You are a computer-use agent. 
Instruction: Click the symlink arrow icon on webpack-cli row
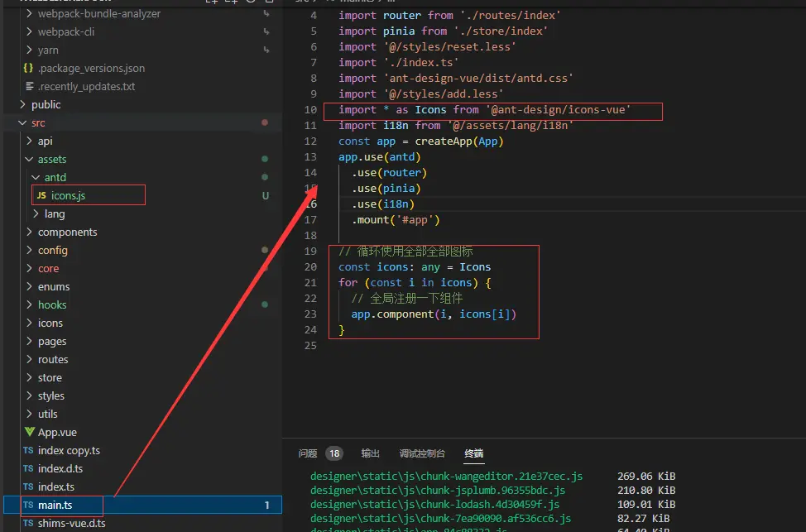266,32
